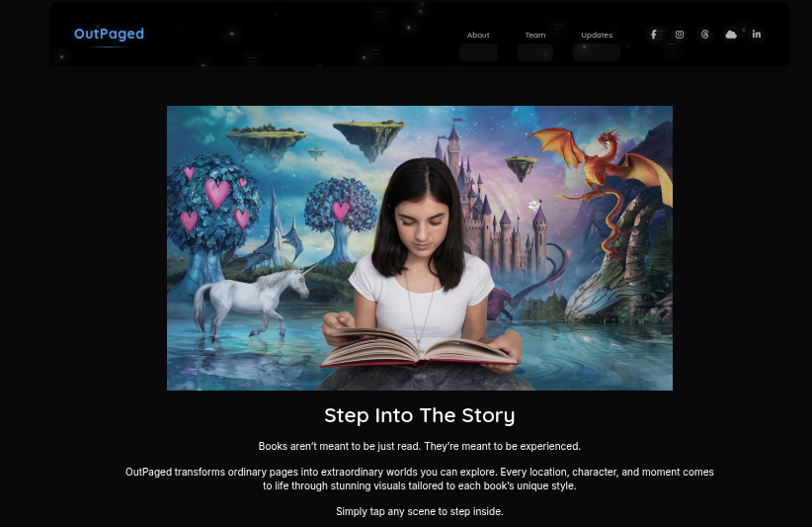
Task: Click the 'Step Into The Story' heading
Action: (420, 415)
